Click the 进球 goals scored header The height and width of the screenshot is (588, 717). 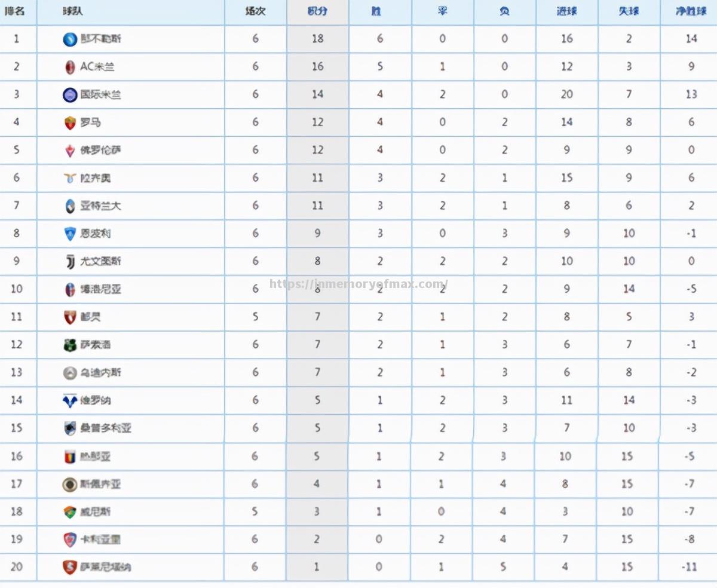[x=566, y=11]
